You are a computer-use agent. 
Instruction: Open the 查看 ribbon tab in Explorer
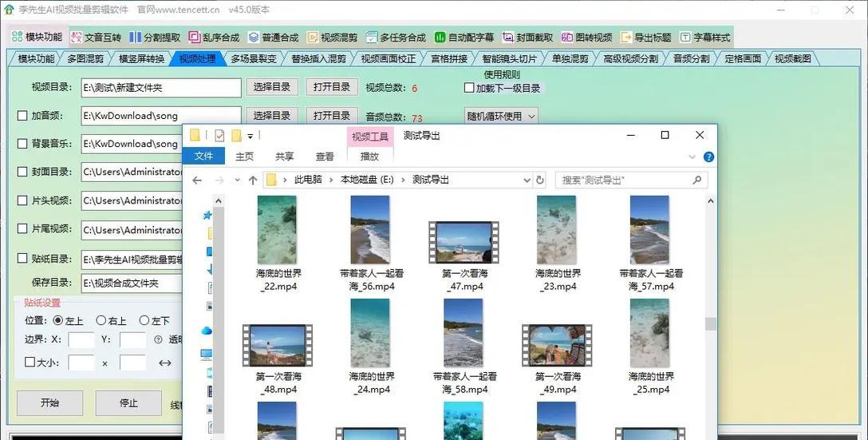325,157
